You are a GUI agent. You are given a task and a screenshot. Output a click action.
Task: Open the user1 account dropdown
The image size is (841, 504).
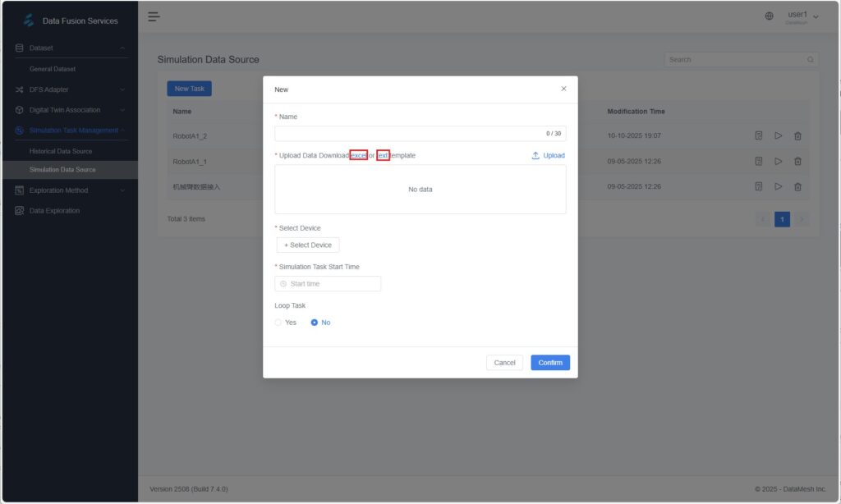click(x=802, y=17)
